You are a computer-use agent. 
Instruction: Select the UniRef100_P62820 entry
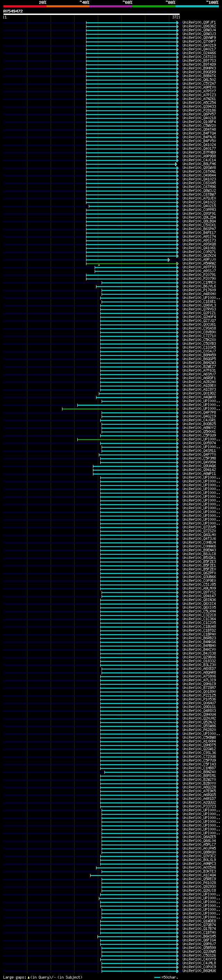click(199, 730)
